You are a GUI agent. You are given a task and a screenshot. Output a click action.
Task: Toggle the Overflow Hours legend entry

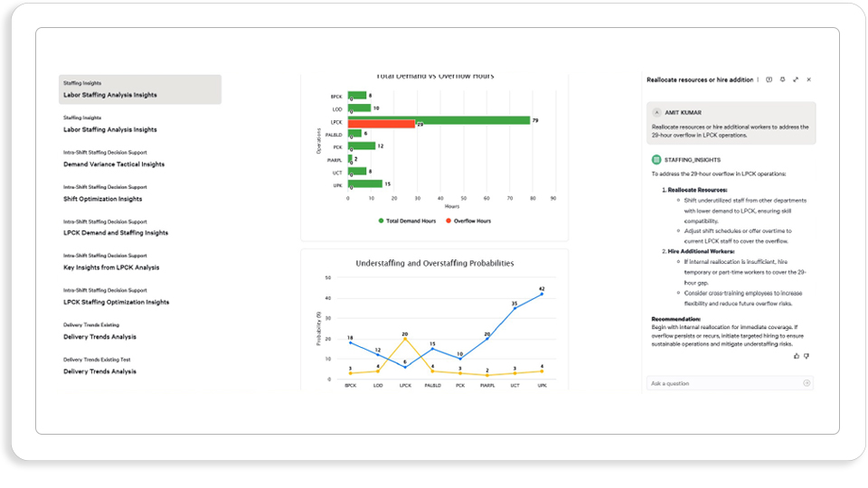pyautogui.click(x=468, y=221)
